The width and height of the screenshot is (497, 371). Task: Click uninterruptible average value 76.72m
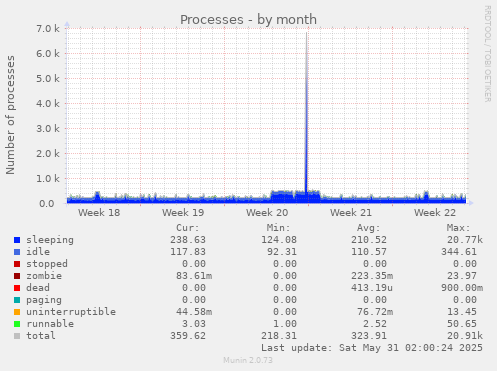point(375,312)
